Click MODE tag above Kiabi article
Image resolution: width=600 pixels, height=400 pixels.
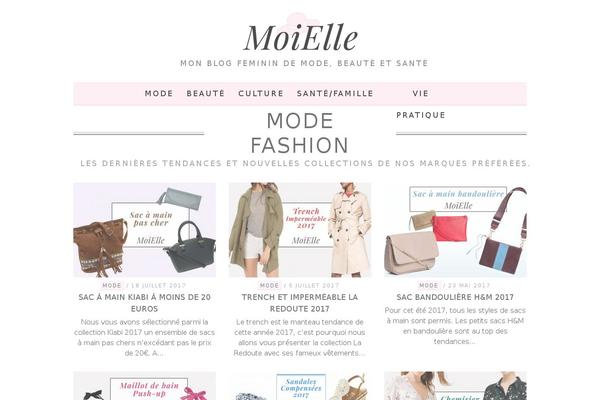click(112, 286)
